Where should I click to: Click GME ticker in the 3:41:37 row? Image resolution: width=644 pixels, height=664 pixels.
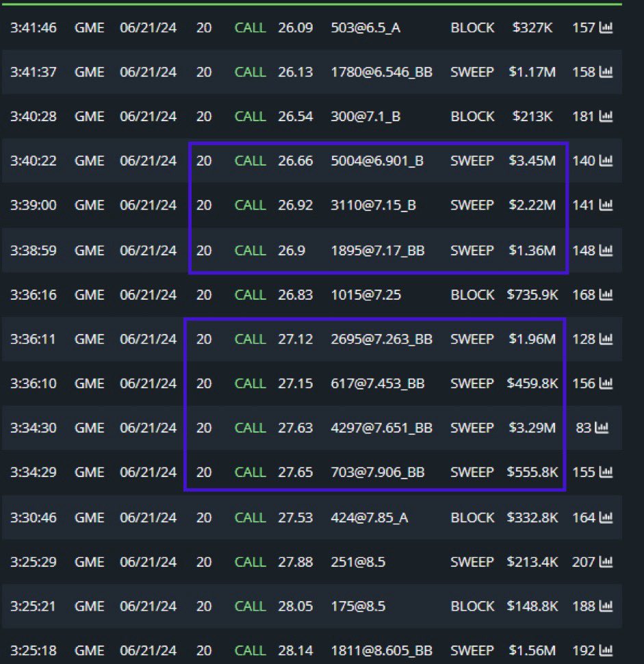click(90, 72)
